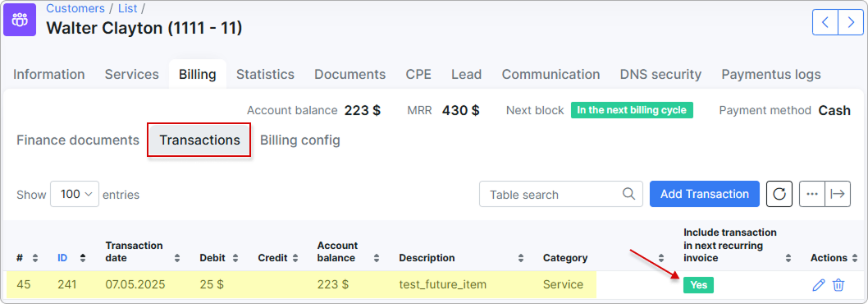Open the Statistics tab
Viewport: 868px width, 304px height.
pyautogui.click(x=265, y=74)
